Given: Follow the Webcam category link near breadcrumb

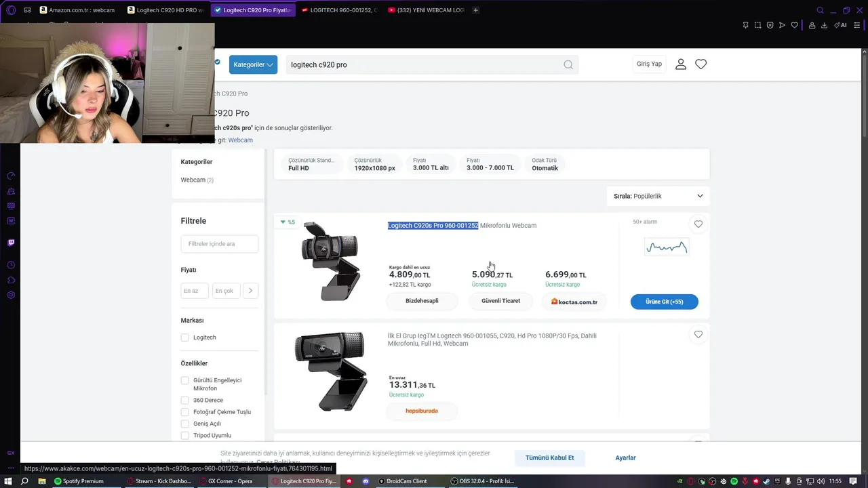Looking at the screenshot, I should click(240, 140).
